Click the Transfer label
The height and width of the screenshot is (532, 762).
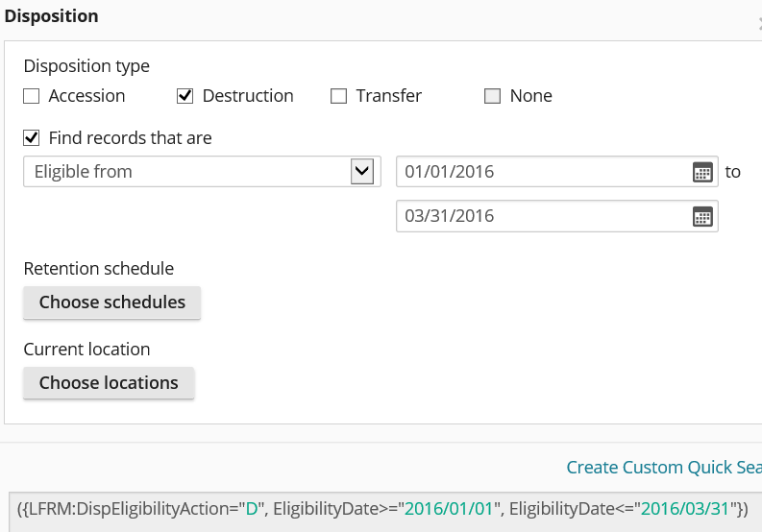coord(389,96)
